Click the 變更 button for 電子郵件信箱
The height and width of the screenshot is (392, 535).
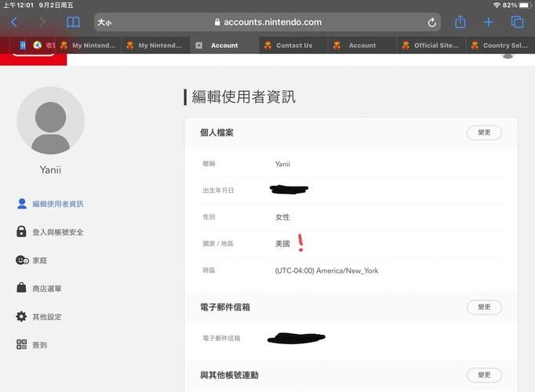(x=484, y=307)
